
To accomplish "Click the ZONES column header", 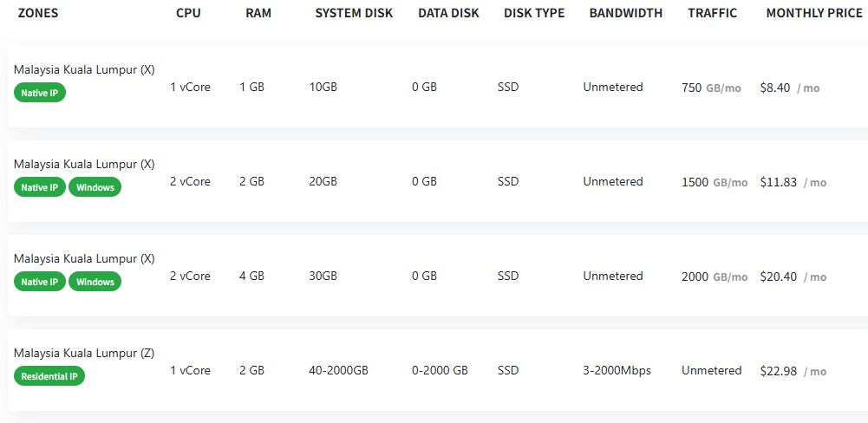I will click(x=38, y=13).
